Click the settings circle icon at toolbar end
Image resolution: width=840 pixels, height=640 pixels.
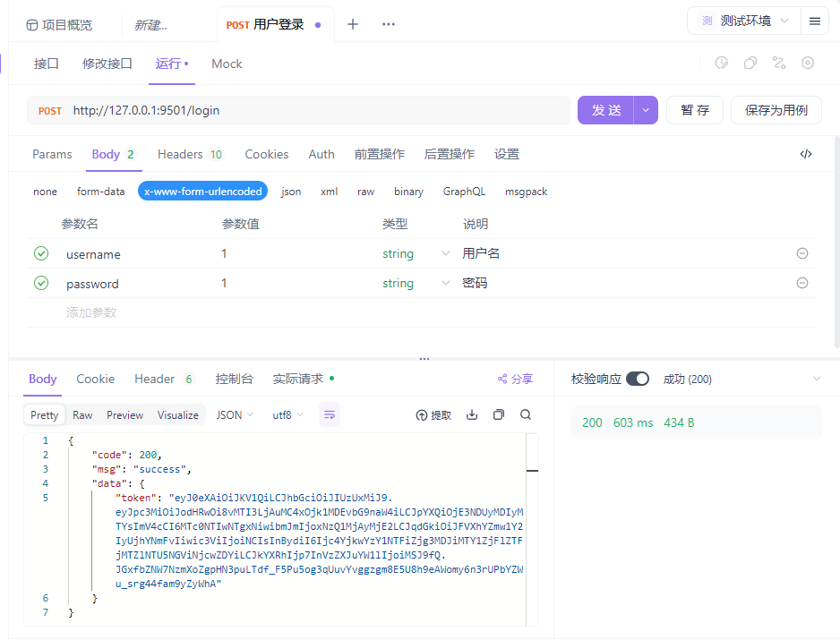tap(808, 64)
